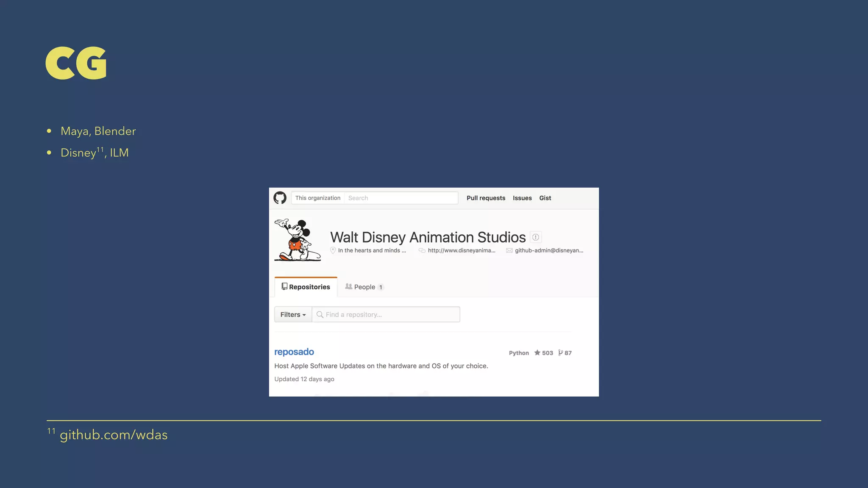The height and width of the screenshot is (488, 868).
Task: Focus the GitHub Search input field
Action: click(401, 198)
